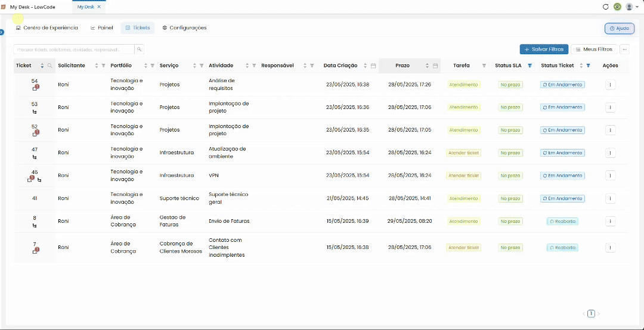
Task: Open the active Status SLA filter
Action: click(x=530, y=66)
